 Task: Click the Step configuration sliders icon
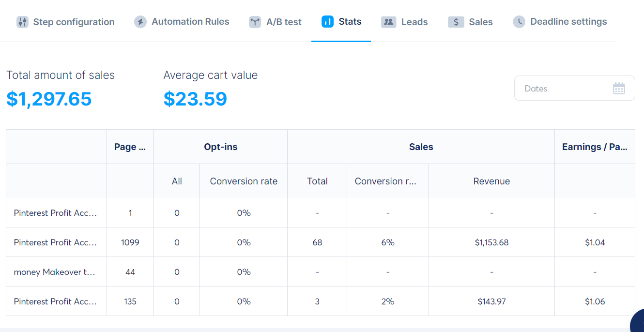click(x=22, y=22)
